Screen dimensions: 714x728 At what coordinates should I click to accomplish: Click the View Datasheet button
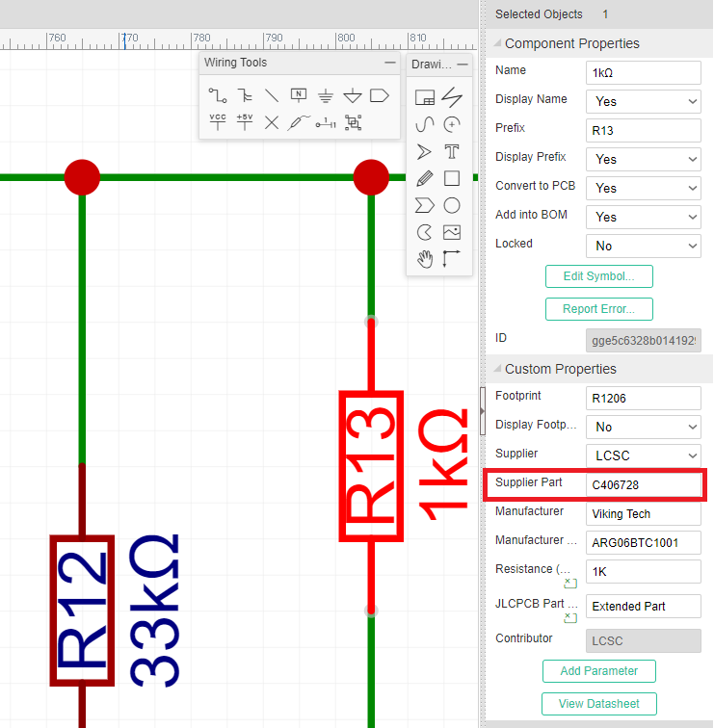click(x=598, y=704)
